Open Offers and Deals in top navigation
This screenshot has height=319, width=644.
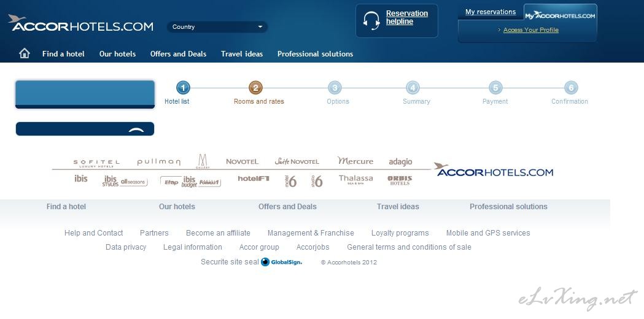pos(178,54)
